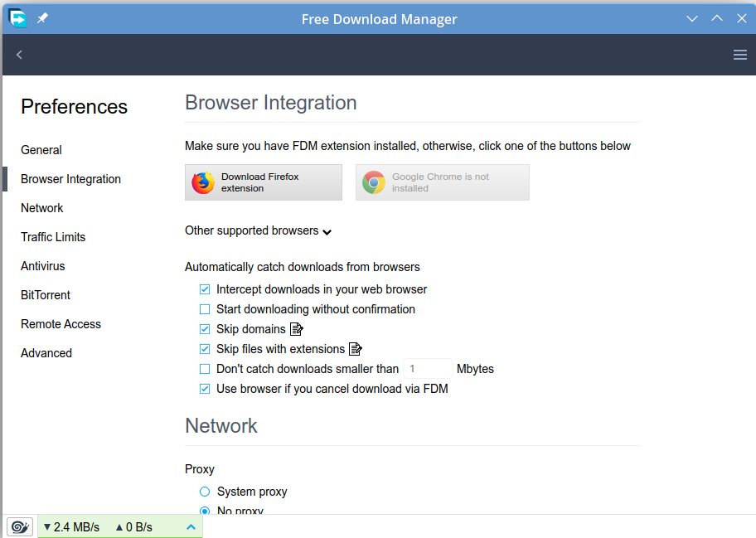Uncheck Use browser if you cancel download

pos(205,389)
